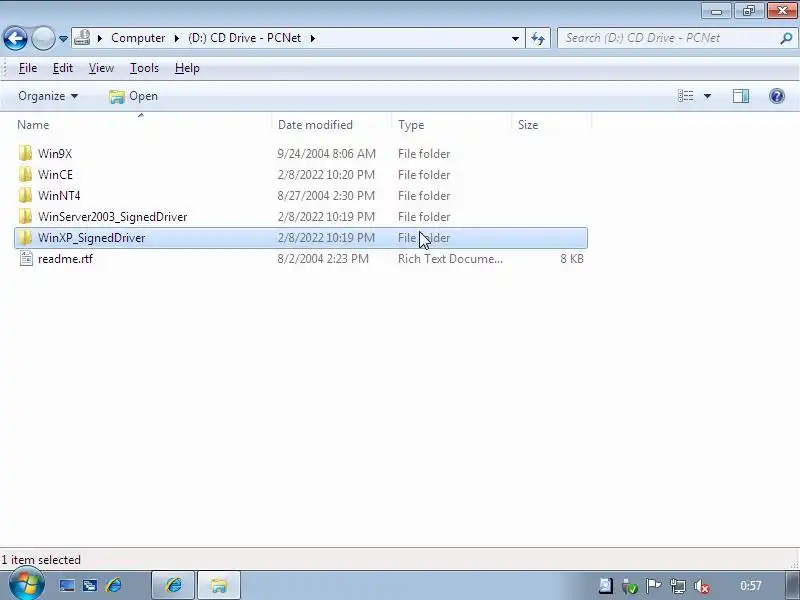Screen dimensions: 800x600
Task: Select WinServer2003_SignedDriver folder icon
Action: tap(25, 216)
